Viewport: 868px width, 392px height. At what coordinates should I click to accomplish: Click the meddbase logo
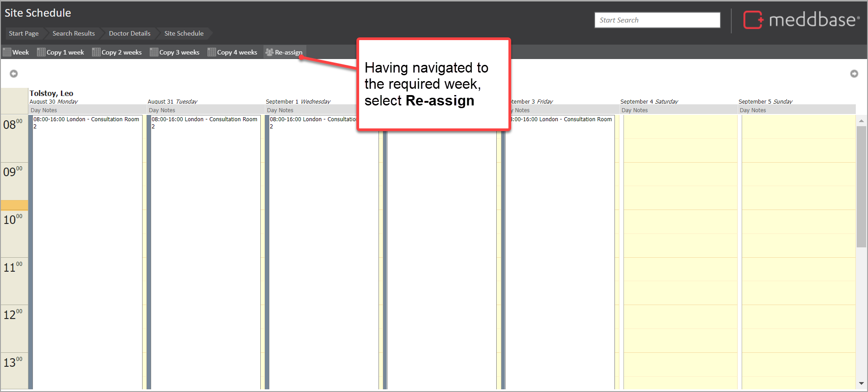click(801, 20)
